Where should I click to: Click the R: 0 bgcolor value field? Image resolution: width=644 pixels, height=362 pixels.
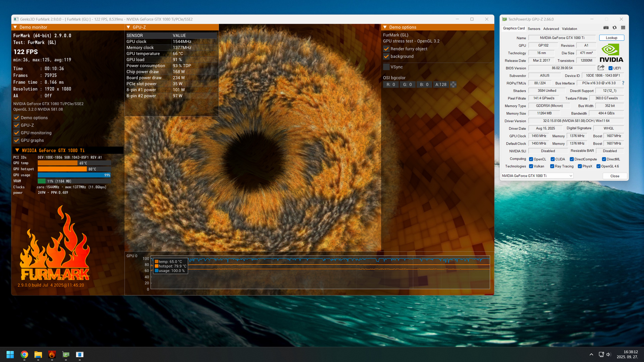click(x=391, y=85)
